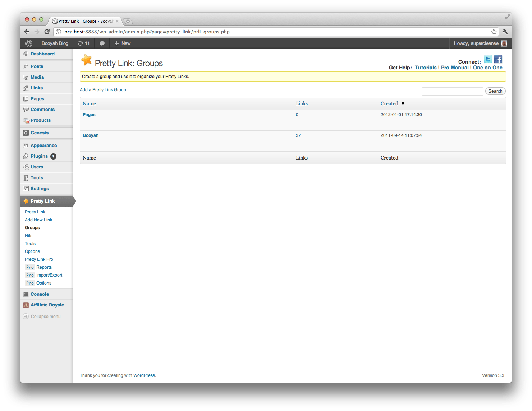This screenshot has height=411, width=532.
Task: Bookmark this page with the star icon
Action: (494, 32)
